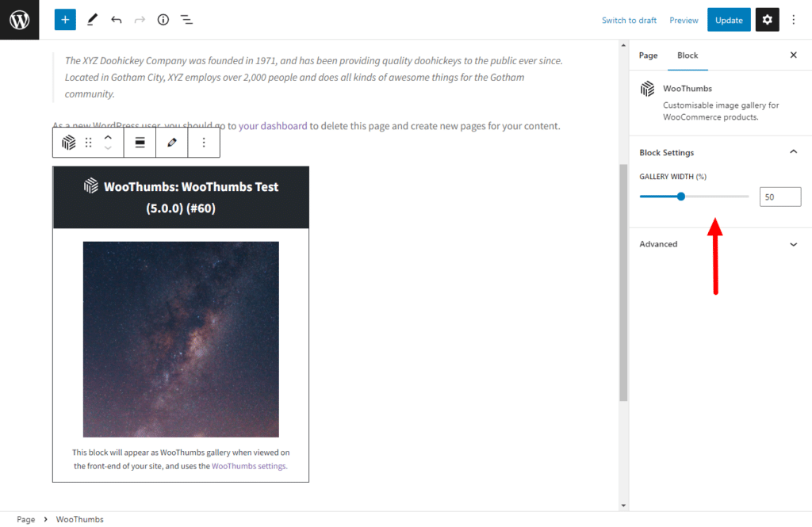Collapse the Block Settings section
Screen dimensions: 812x527
pos(793,151)
